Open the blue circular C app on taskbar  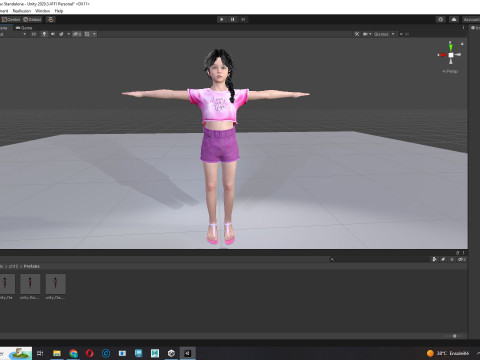(x=106, y=353)
